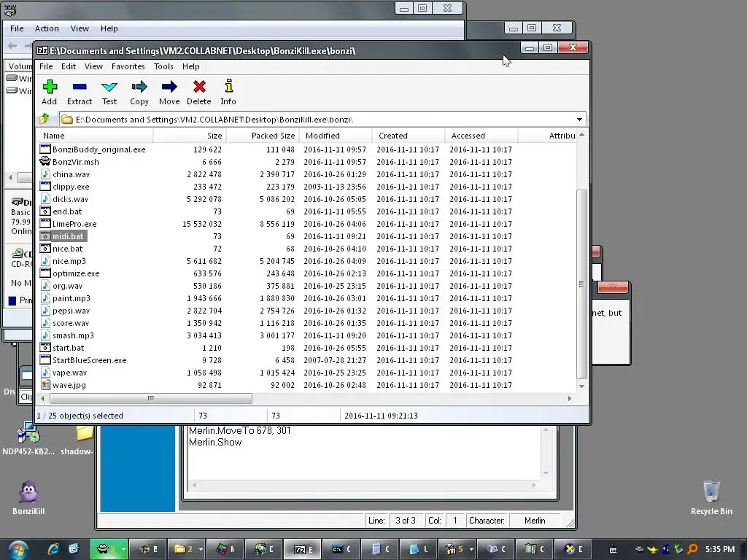The image size is (747, 560).
Task: Click the Merlin.Show script line
Action: (215, 443)
